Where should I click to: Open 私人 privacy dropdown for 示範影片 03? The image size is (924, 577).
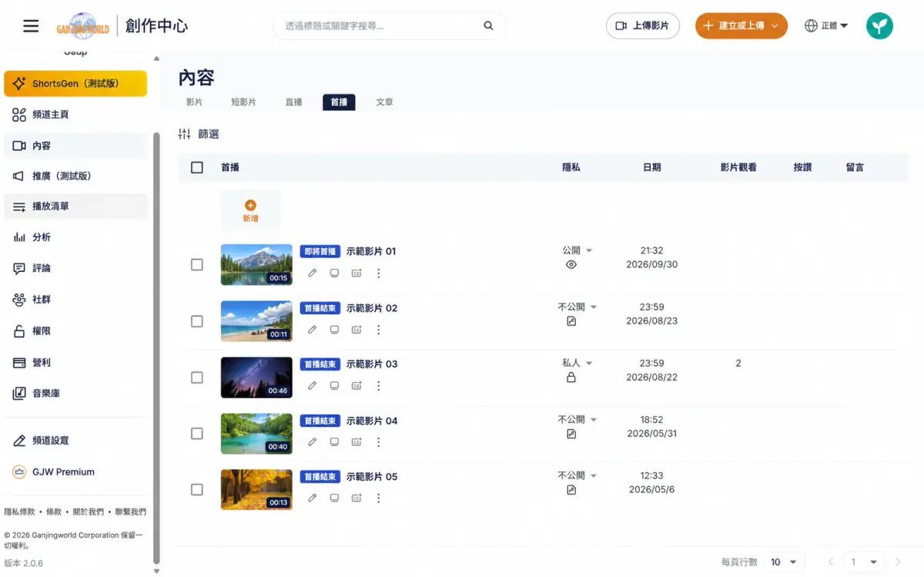(577, 363)
